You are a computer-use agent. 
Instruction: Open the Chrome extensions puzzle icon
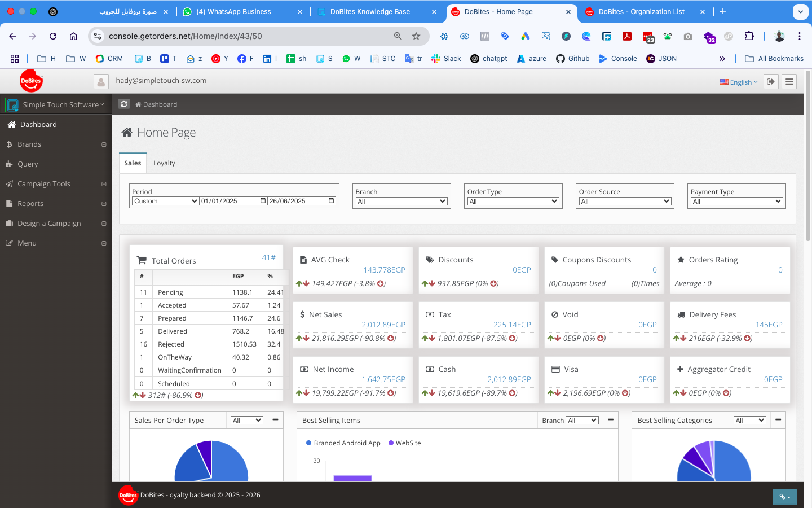pos(749,36)
